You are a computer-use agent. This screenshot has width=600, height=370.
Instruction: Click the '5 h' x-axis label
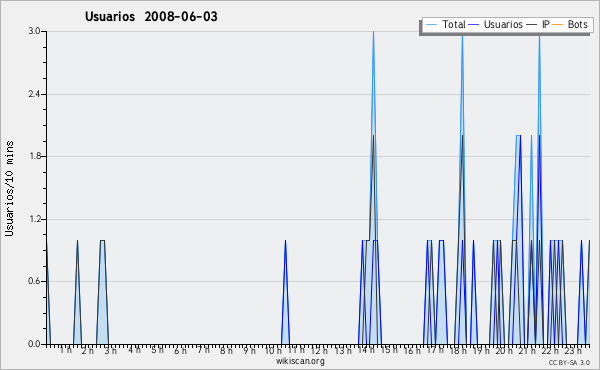coord(157,350)
